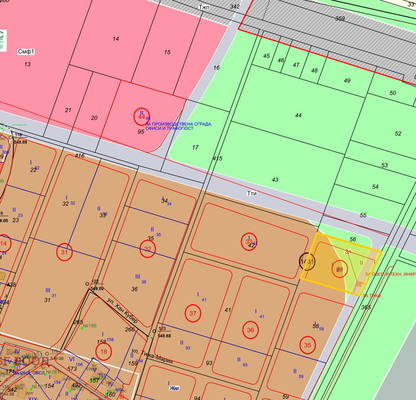416x400 pixels.
Task: Click the red circled 18 block marker
Action: 104,352
